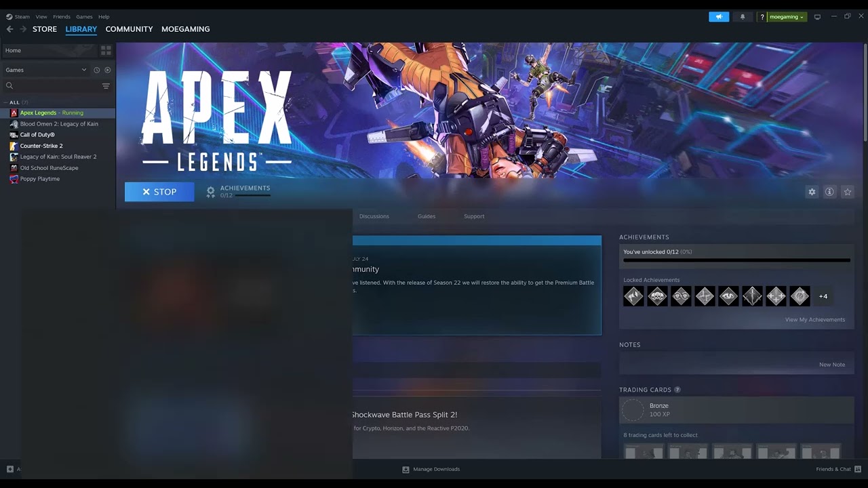Click the Manage Downloads icon
This screenshot has height=488, width=868.
pyautogui.click(x=406, y=469)
